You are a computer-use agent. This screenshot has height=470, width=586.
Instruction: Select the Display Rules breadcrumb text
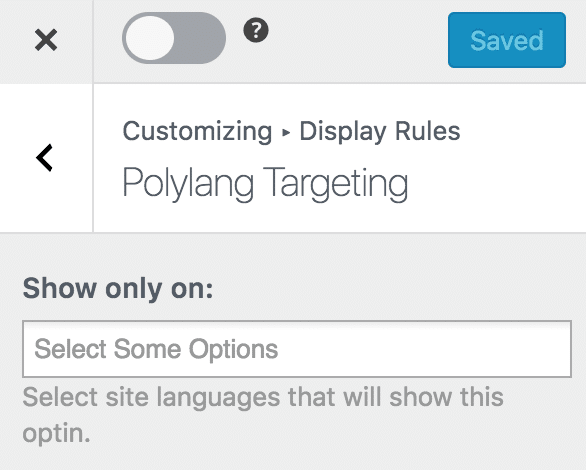click(380, 132)
